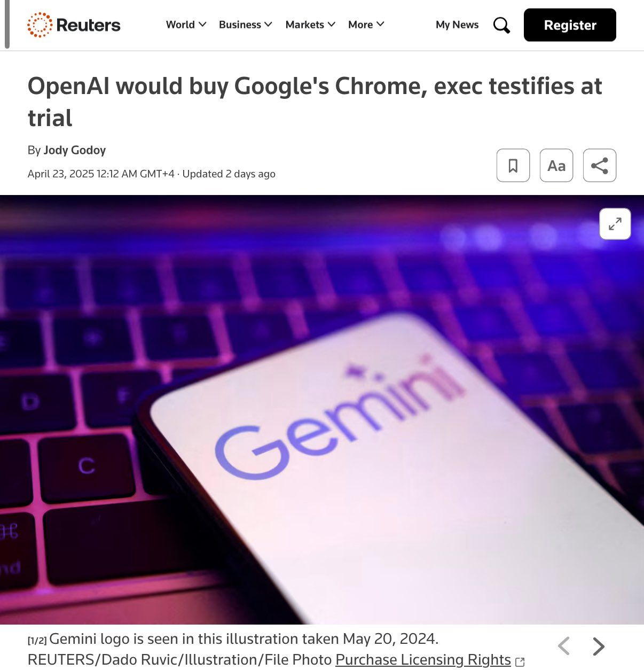Open author Jody Godoy's profile link
Viewport: 644px width, 670px height.
75,150
